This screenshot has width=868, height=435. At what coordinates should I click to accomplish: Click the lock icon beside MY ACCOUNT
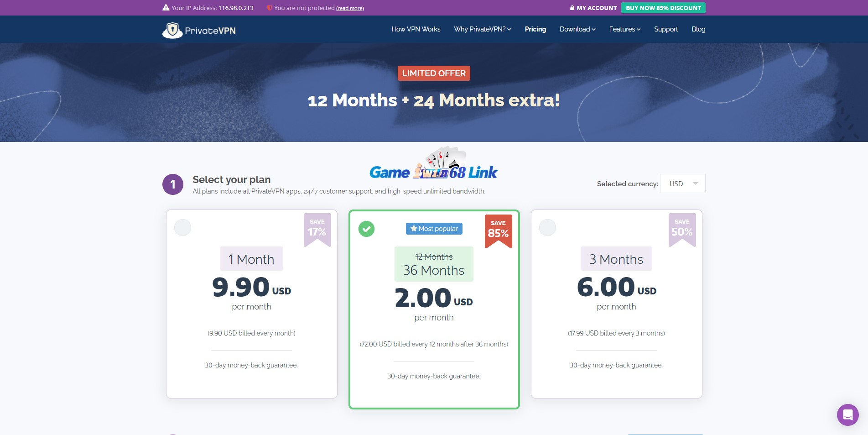tap(572, 8)
